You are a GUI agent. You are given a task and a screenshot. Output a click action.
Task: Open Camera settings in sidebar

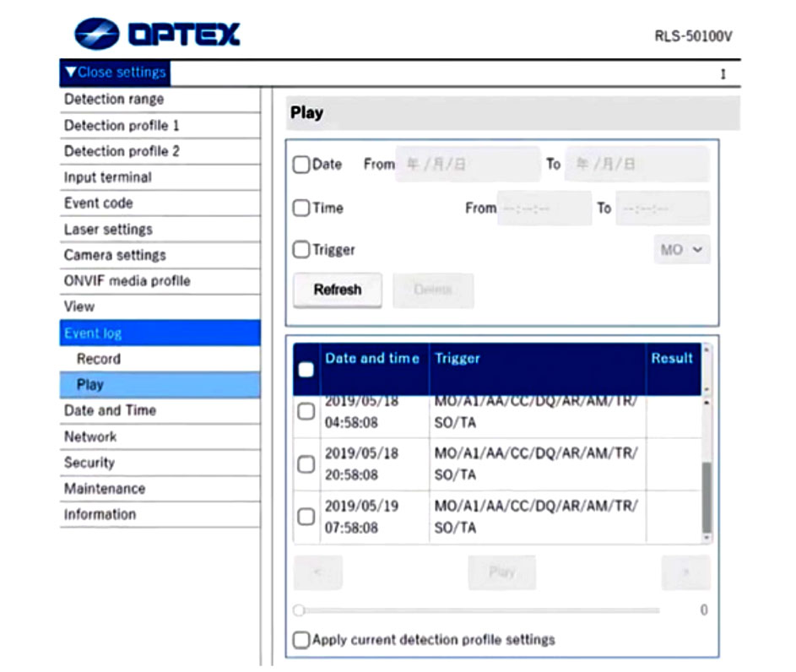click(x=115, y=255)
